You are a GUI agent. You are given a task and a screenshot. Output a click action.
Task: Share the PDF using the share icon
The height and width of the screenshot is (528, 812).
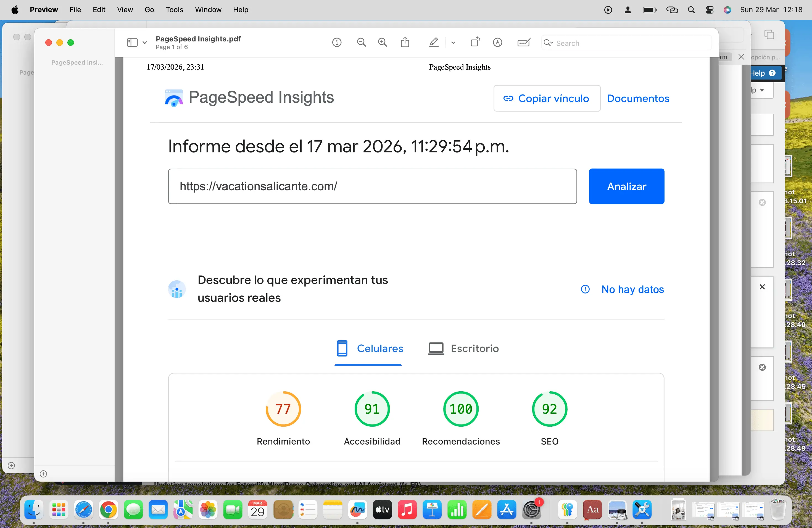[x=405, y=42]
